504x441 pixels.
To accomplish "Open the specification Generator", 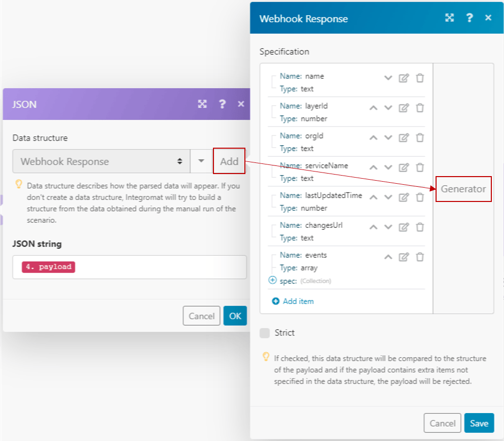I will pyautogui.click(x=463, y=189).
